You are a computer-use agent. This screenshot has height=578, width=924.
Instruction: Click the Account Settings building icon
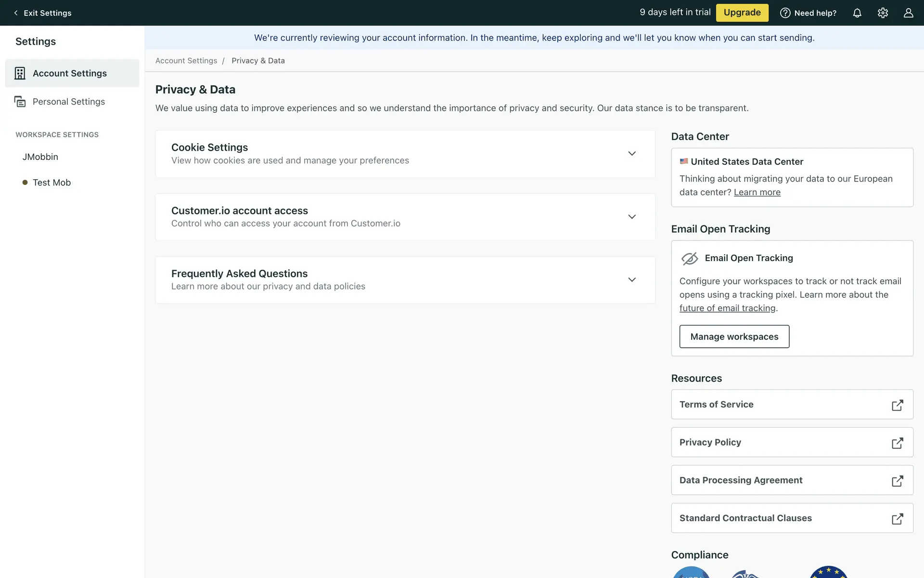click(x=20, y=73)
